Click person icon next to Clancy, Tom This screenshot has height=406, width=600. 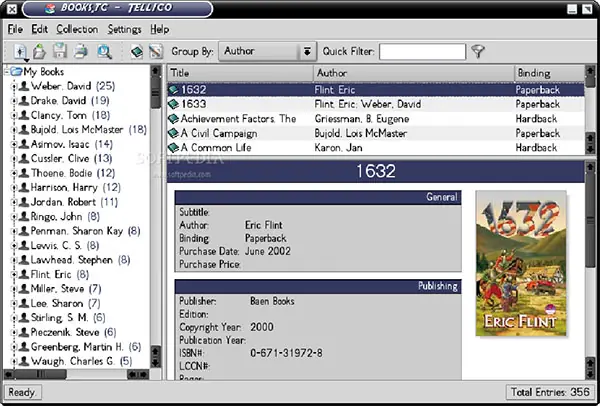point(24,115)
